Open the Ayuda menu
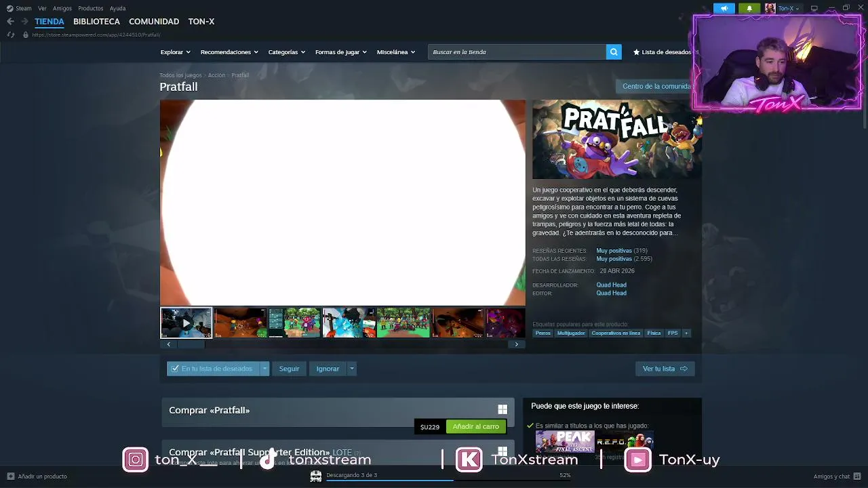The image size is (868, 488). [x=117, y=8]
